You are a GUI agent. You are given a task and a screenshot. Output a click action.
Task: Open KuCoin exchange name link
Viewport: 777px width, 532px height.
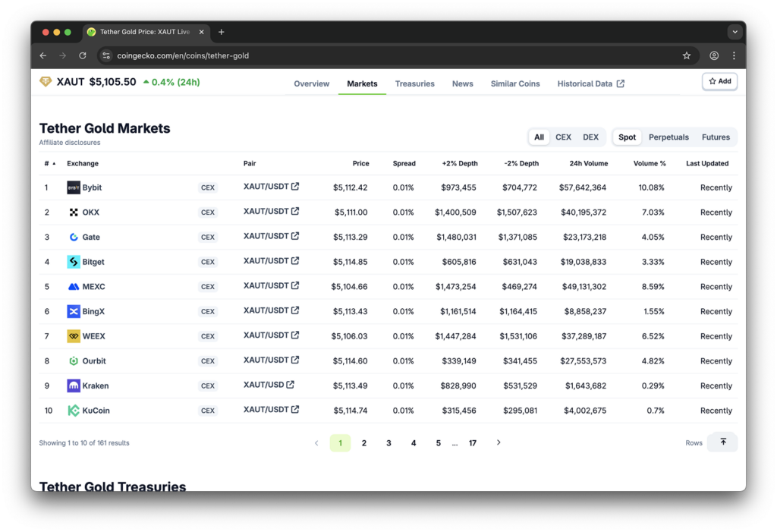tap(96, 411)
